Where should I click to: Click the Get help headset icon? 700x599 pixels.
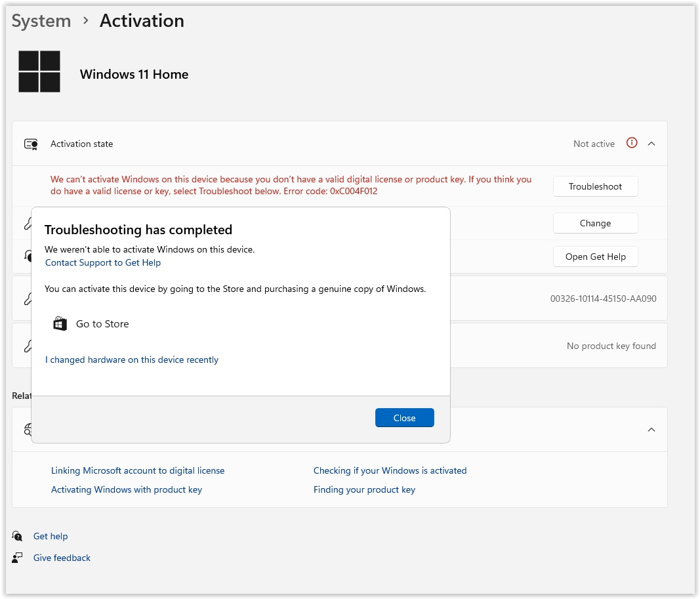click(x=18, y=536)
